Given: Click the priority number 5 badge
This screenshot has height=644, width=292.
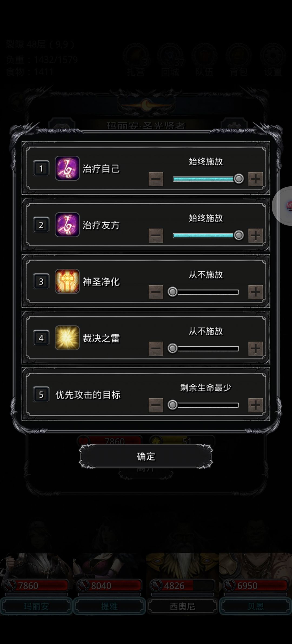Looking at the screenshot, I should coord(41,394).
